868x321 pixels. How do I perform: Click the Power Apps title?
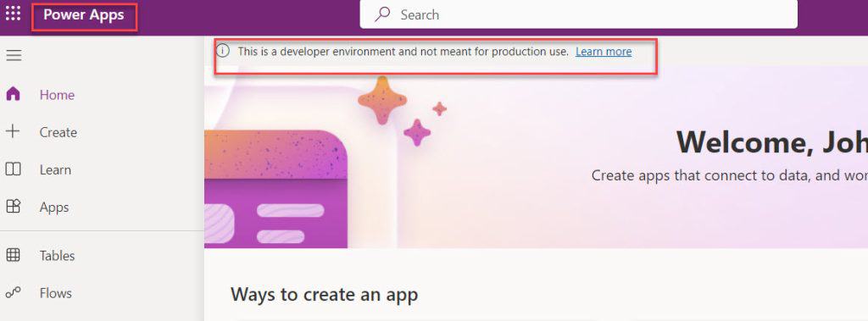click(84, 15)
